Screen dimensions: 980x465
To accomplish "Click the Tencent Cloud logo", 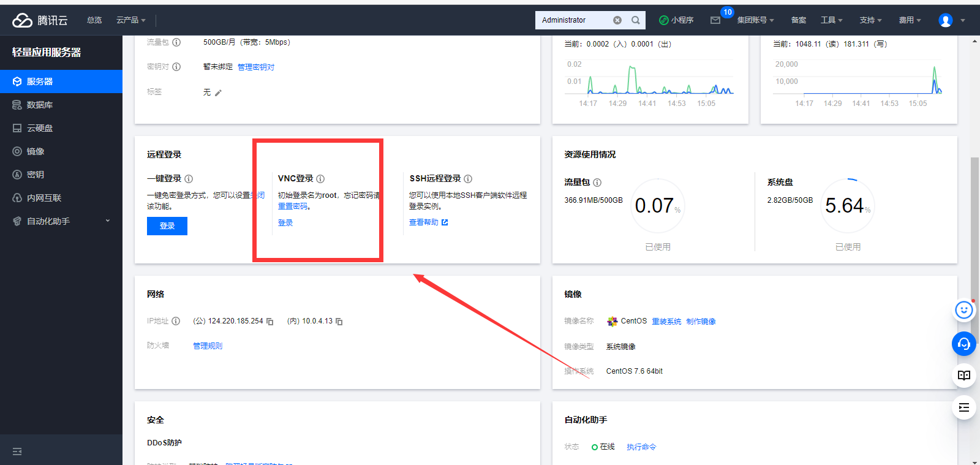I will click(x=40, y=20).
